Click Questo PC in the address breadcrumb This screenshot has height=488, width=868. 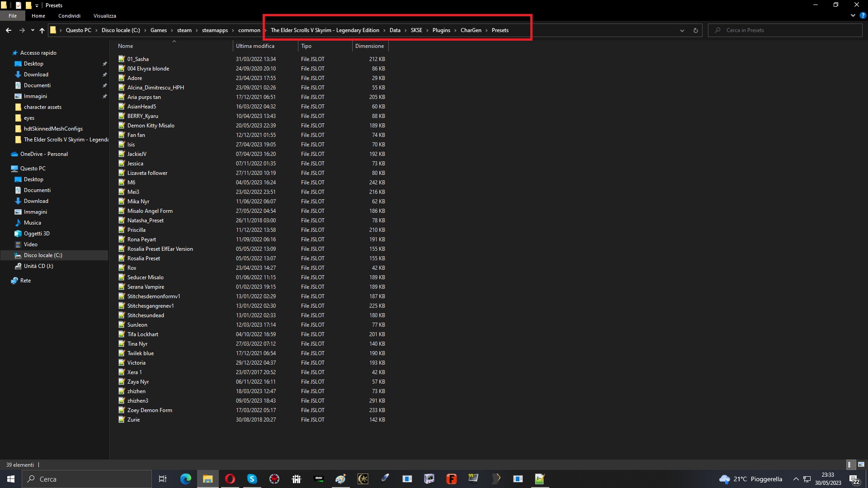click(79, 30)
